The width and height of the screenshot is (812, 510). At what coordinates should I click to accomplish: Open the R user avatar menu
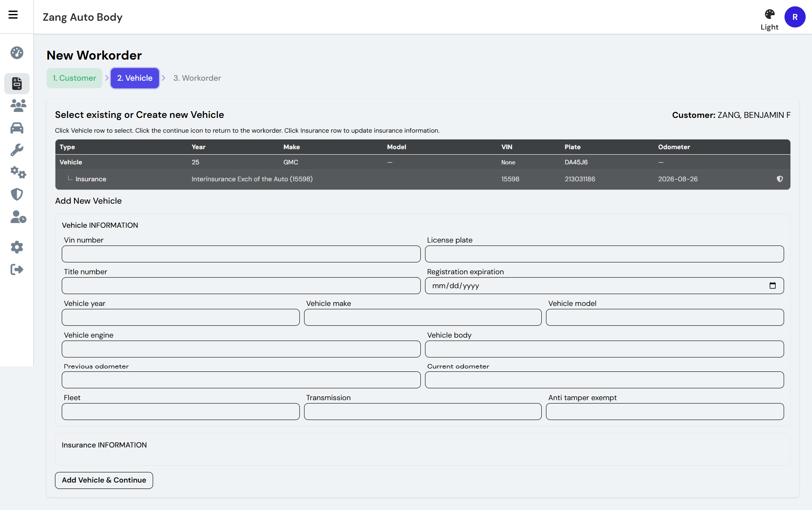click(795, 17)
